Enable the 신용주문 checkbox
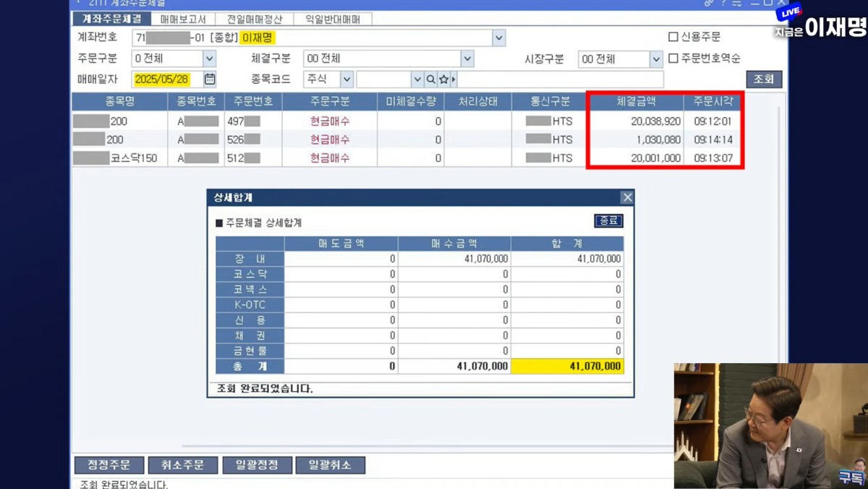The width and height of the screenshot is (868, 489). (x=673, y=37)
